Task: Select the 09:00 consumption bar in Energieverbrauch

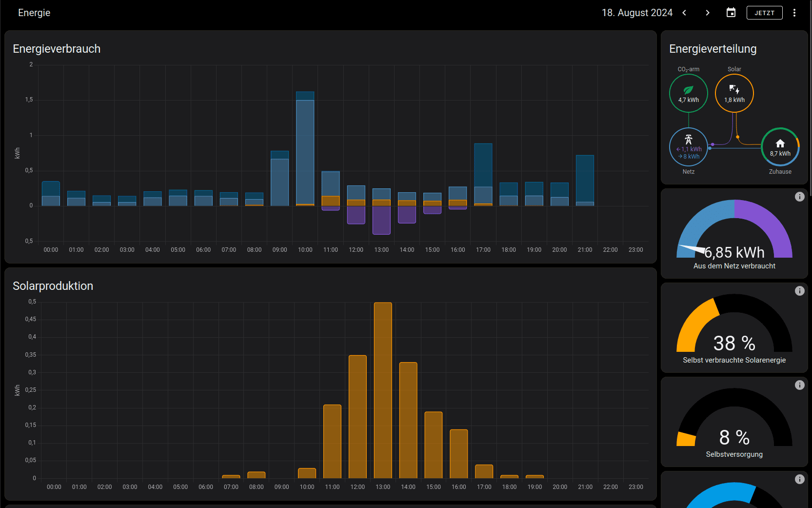Action: (x=280, y=179)
